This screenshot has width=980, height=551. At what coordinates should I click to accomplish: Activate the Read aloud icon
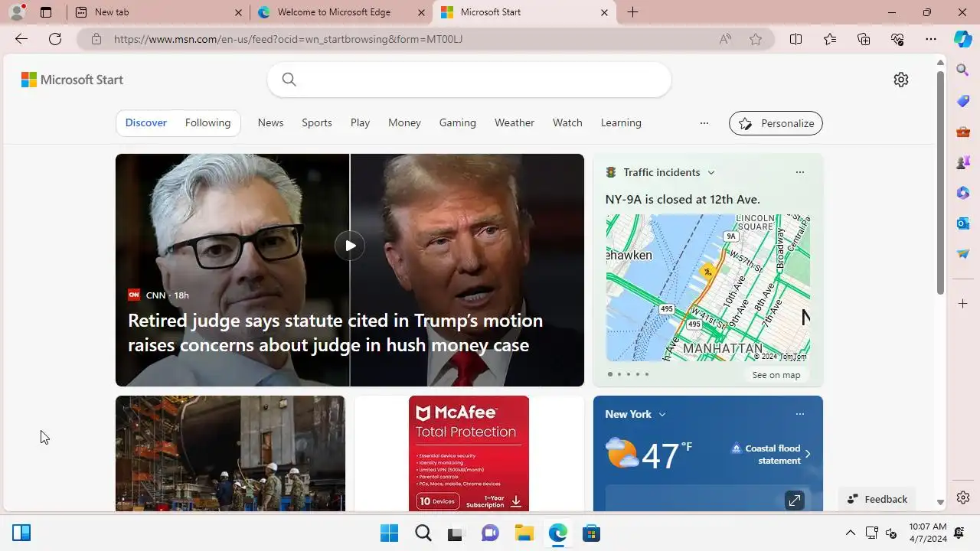pyautogui.click(x=725, y=39)
